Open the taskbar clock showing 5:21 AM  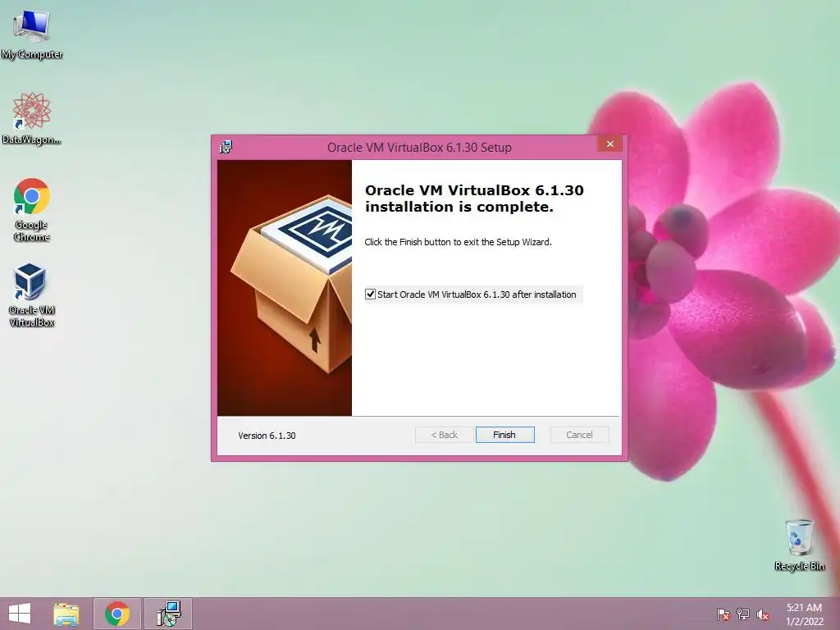(804, 614)
